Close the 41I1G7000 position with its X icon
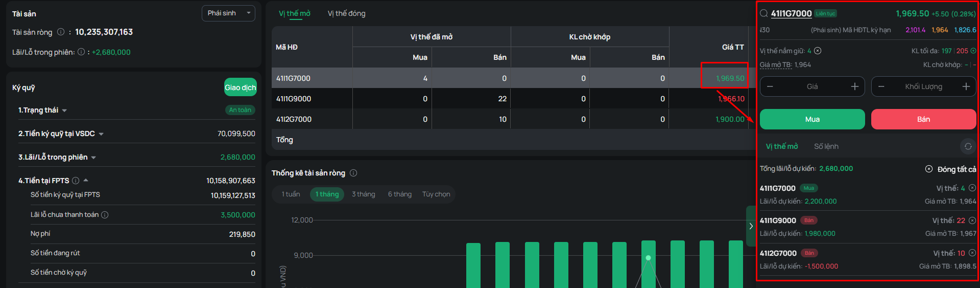 point(972,188)
